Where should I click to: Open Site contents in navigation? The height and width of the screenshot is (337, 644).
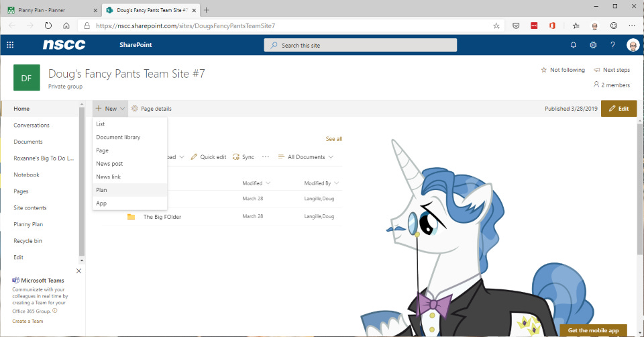[x=30, y=207]
